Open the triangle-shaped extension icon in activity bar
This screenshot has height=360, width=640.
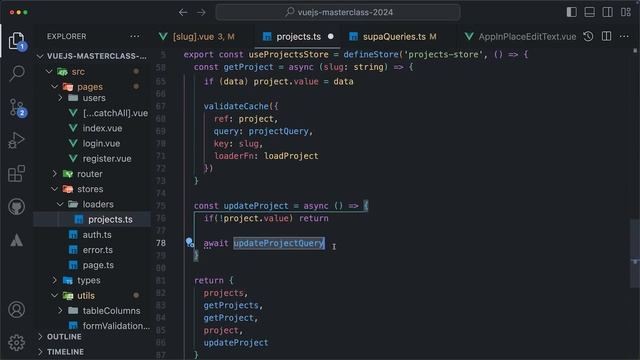tap(16, 240)
